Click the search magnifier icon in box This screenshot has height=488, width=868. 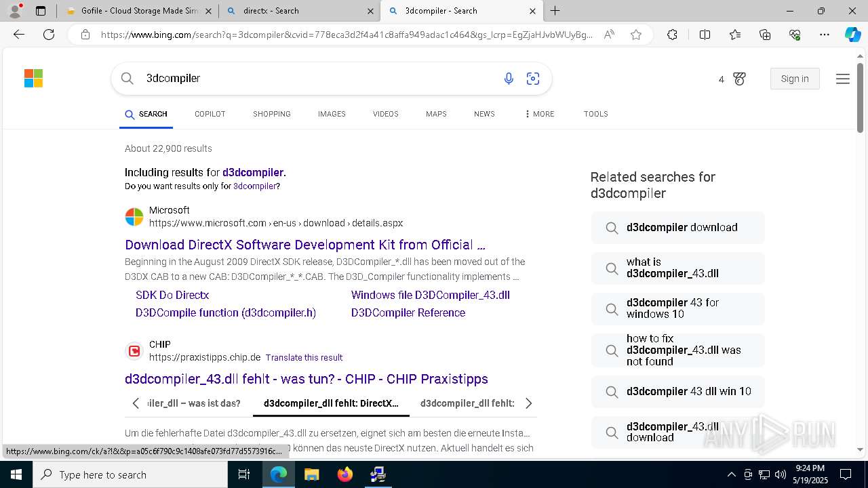pyautogui.click(x=127, y=79)
